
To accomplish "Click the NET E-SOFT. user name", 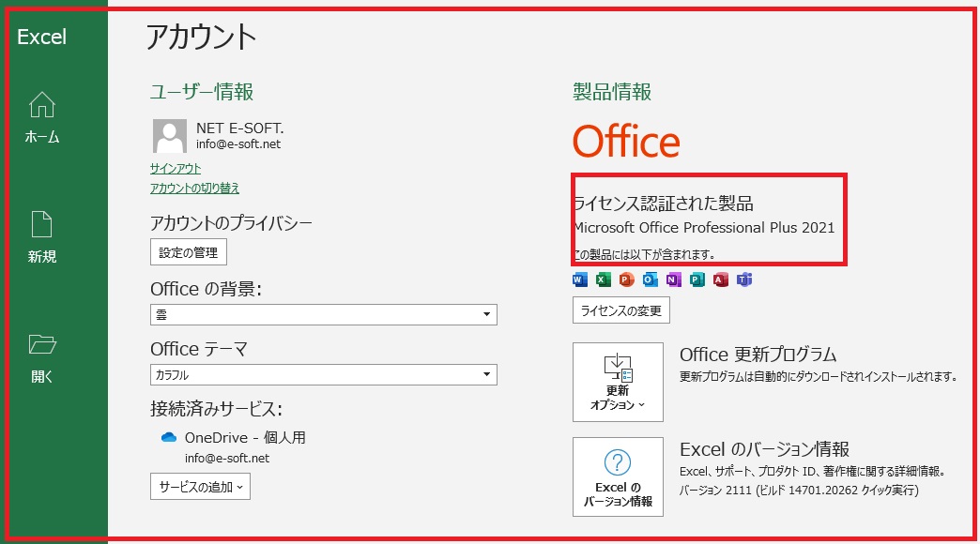I will point(240,128).
